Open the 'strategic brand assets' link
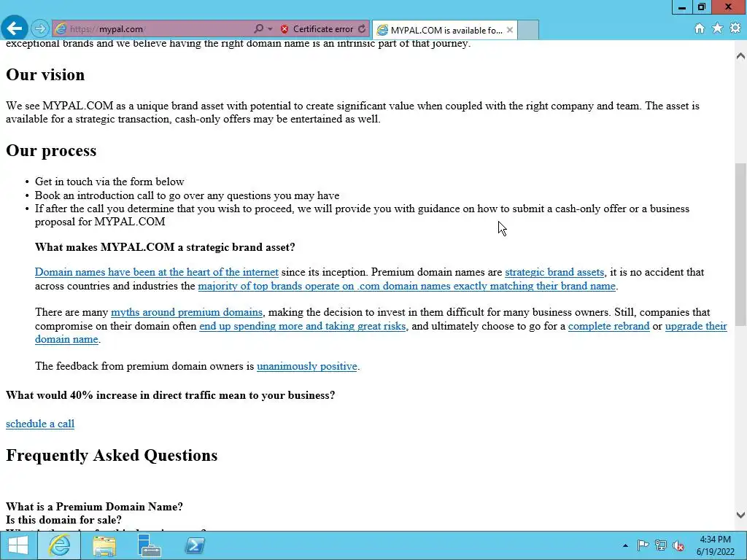This screenshot has width=747, height=560. point(554,272)
